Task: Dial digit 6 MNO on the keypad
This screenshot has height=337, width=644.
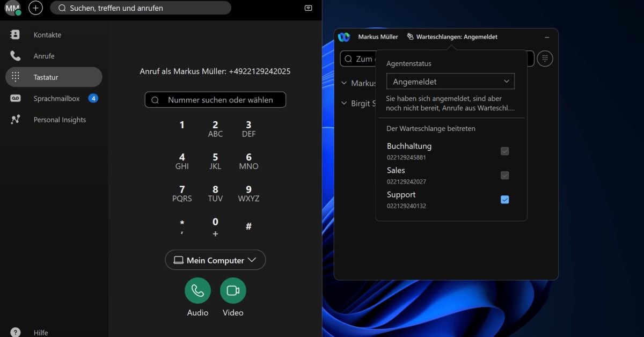Action: [248, 162]
